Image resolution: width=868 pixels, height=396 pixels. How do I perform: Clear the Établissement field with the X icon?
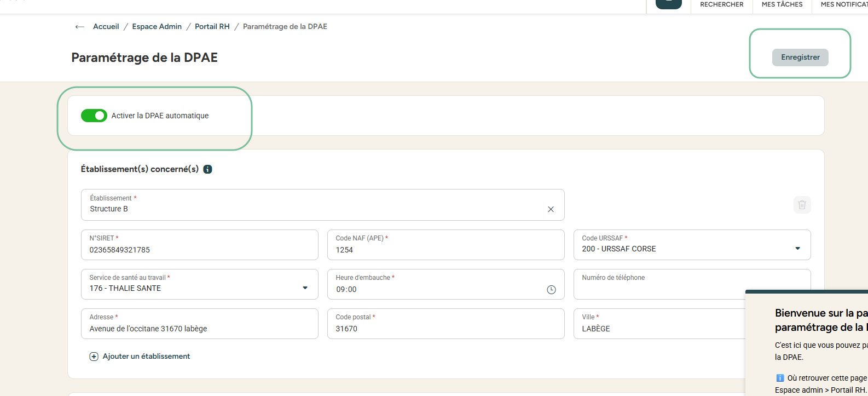coord(551,209)
